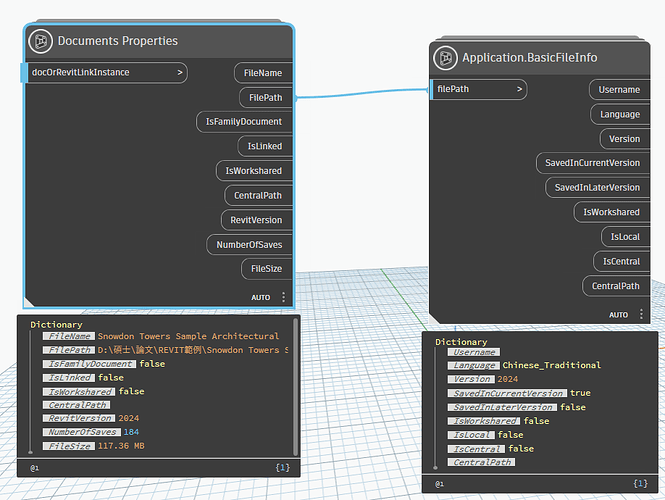Click the IsFamilyDocument output port
Screen dimensions: 665x500
(244, 122)
